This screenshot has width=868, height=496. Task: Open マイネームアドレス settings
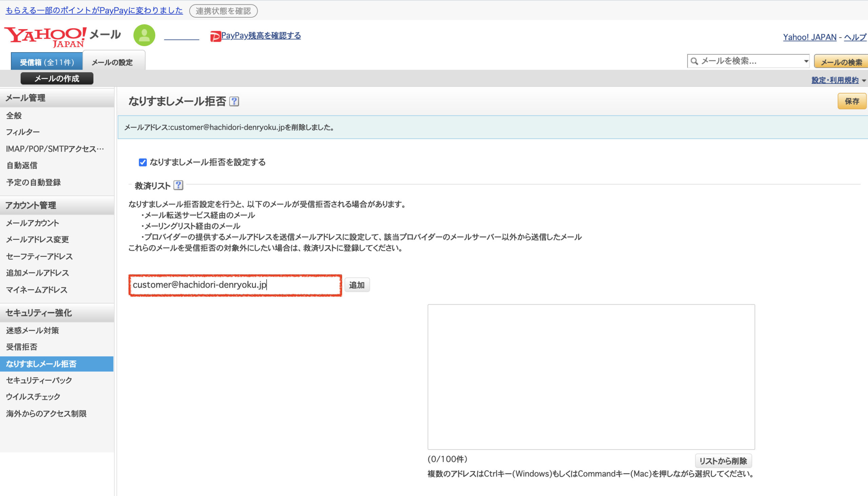click(x=37, y=290)
